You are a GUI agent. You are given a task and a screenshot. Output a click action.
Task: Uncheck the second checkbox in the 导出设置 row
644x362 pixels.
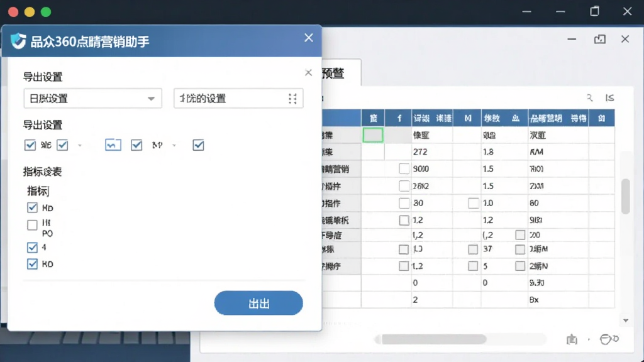point(62,145)
